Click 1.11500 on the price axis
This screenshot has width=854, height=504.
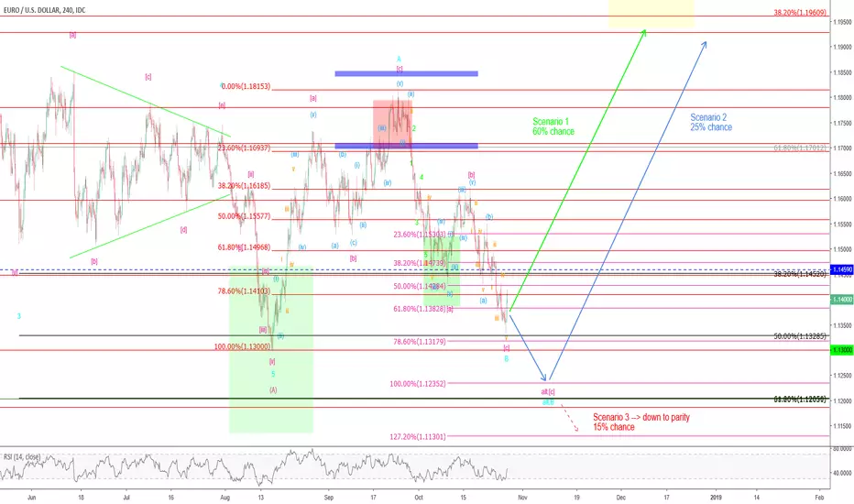pos(843,426)
